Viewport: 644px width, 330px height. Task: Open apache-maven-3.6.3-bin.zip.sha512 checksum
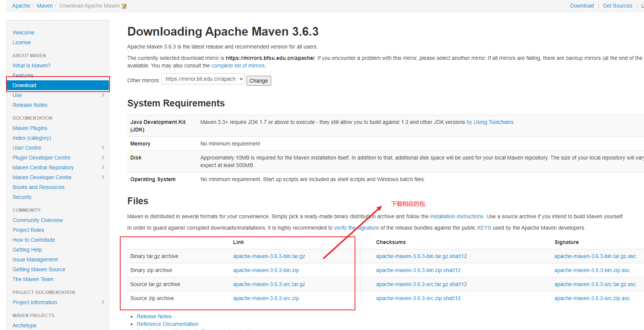click(418, 270)
